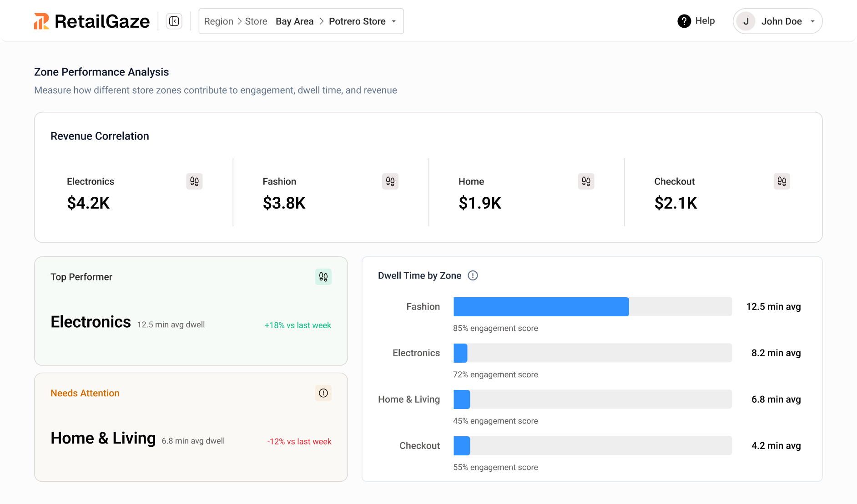Click the 55% engagement score text
The height and width of the screenshot is (504, 857).
495,467
